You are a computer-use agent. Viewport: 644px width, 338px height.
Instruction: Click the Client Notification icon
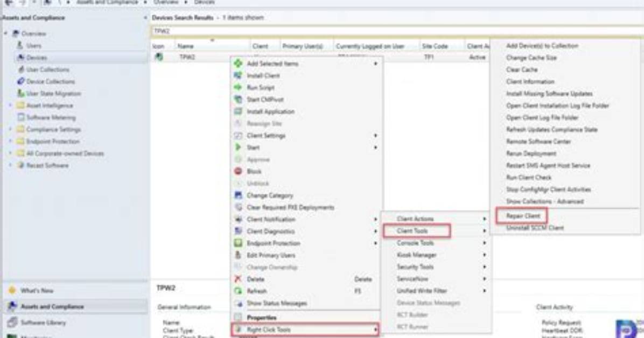click(x=238, y=219)
